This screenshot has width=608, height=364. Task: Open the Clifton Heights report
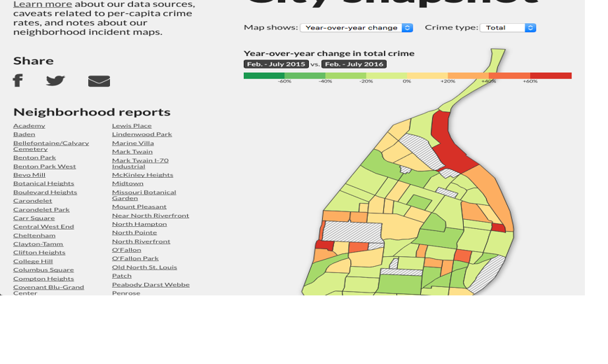(39, 253)
